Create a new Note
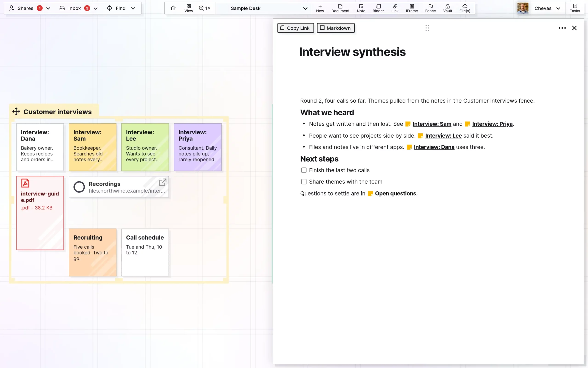 (x=361, y=8)
